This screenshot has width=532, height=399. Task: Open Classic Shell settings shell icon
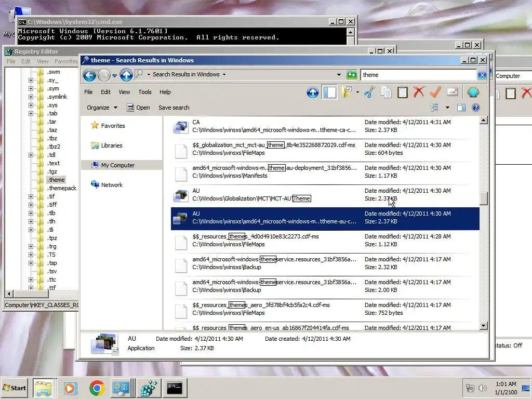[x=473, y=92]
